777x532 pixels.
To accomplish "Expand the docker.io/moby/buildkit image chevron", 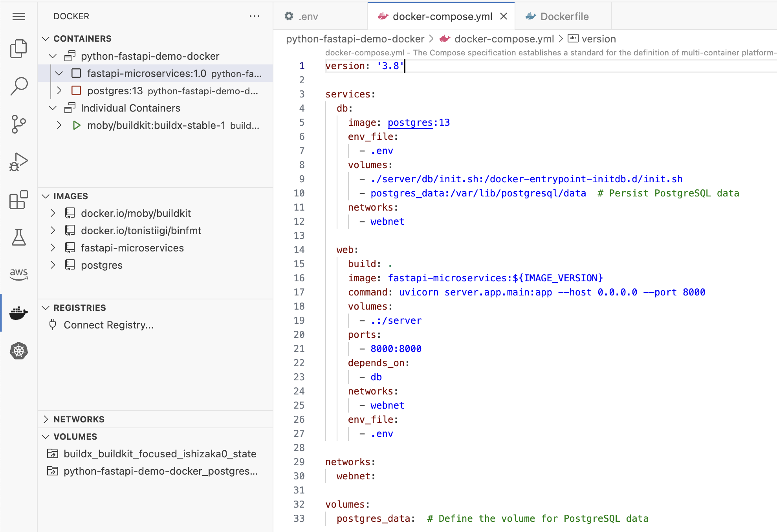I will [53, 213].
